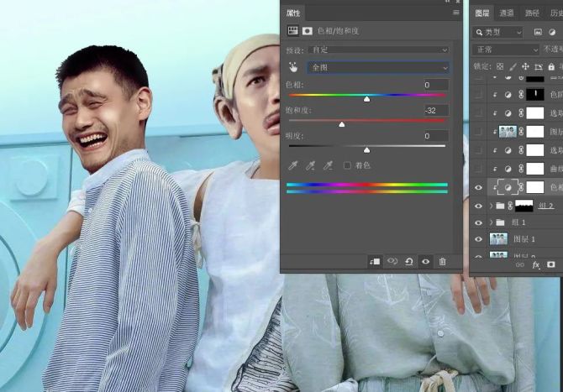Click the lock all padlock icon
563x392 pixels.
pyautogui.click(x=552, y=66)
